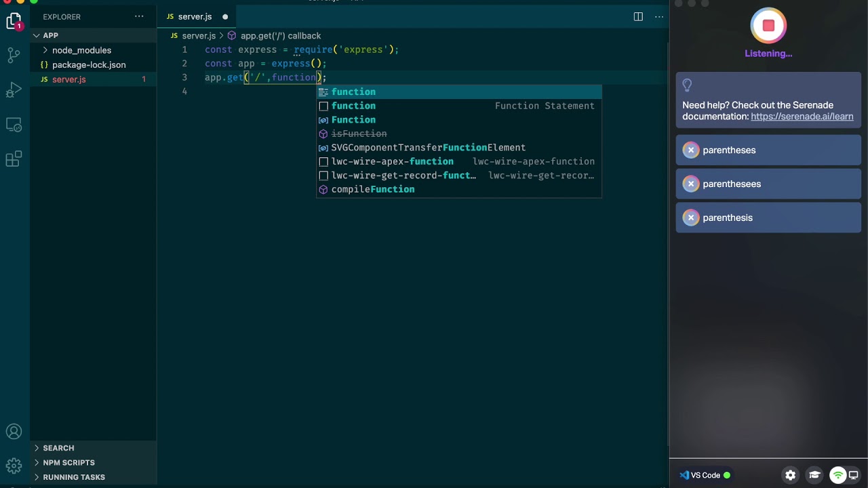This screenshot has width=868, height=488.
Task: Open the serenade.ai/learn documentation link
Action: tap(802, 117)
